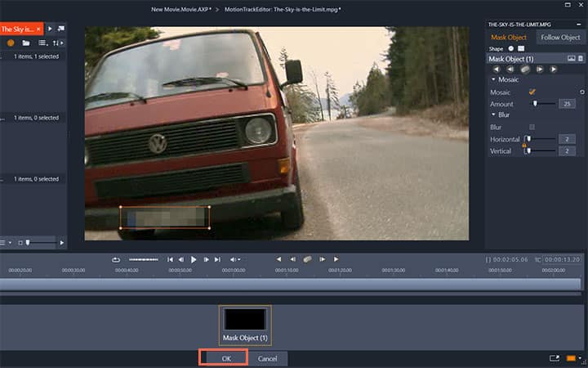
Task: Play the video preview
Action: coord(194,259)
